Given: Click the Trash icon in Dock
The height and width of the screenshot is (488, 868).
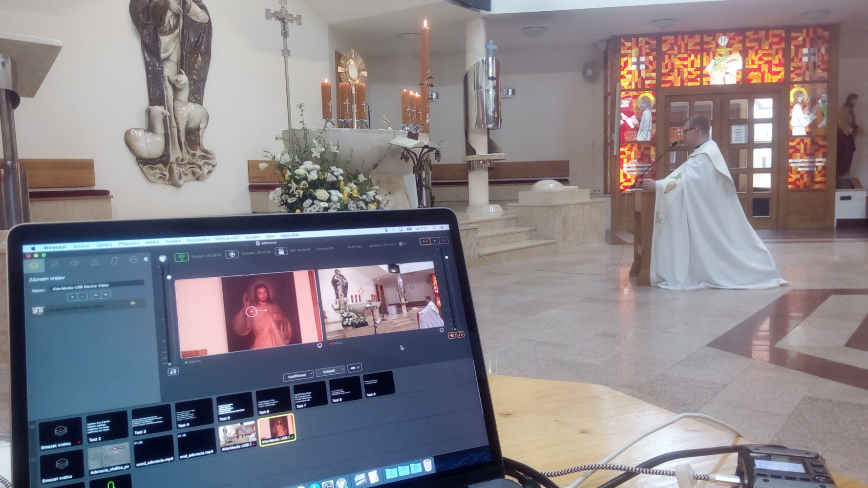Looking at the screenshot, I should [x=428, y=466].
